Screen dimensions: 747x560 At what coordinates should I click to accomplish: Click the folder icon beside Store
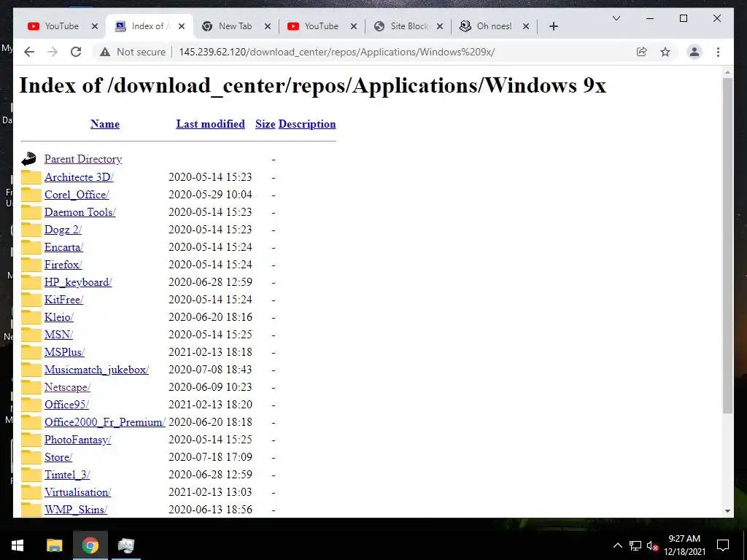[x=31, y=456]
